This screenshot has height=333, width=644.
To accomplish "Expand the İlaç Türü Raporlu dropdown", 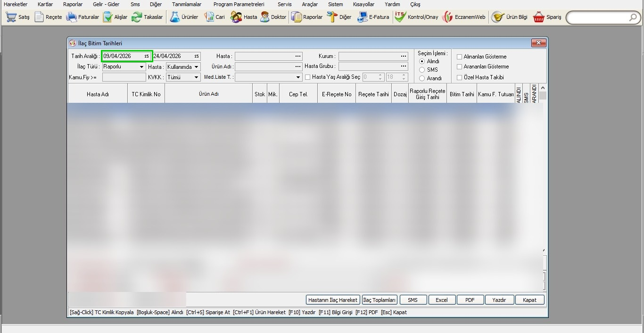I will coord(141,67).
